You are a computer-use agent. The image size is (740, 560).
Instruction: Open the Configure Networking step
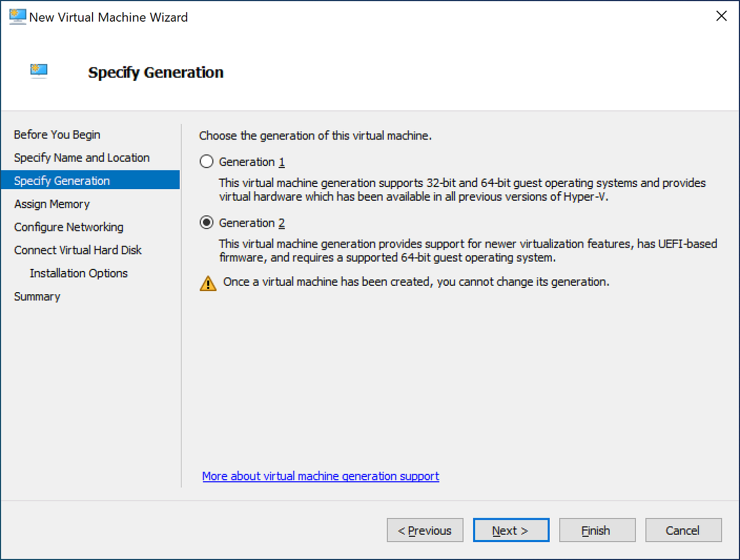point(68,227)
